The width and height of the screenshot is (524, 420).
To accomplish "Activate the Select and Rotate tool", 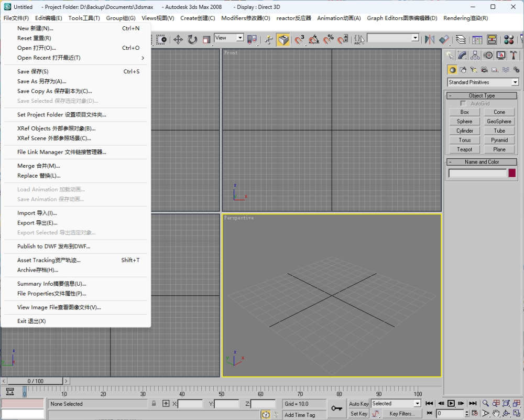I will pos(192,40).
